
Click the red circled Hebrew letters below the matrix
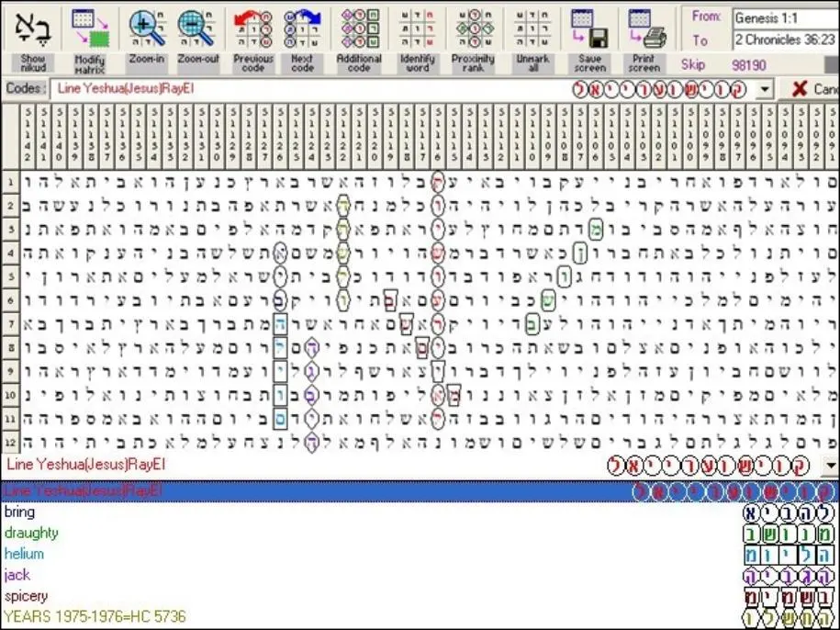[708, 466]
